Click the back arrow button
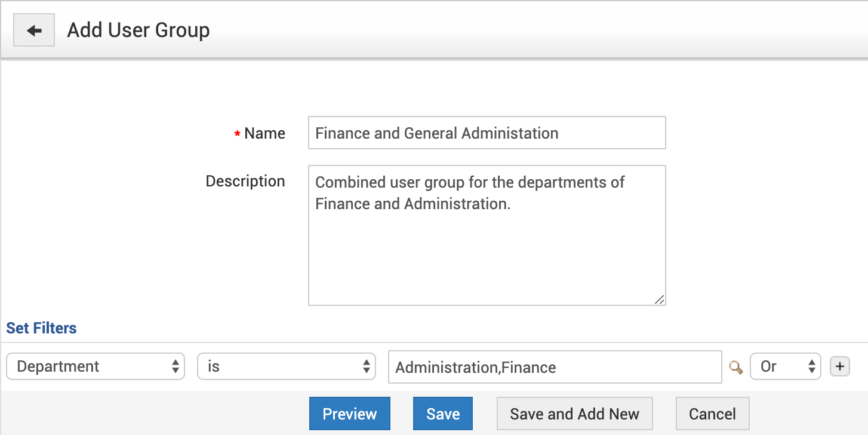This screenshot has height=435, width=868. coord(34,30)
